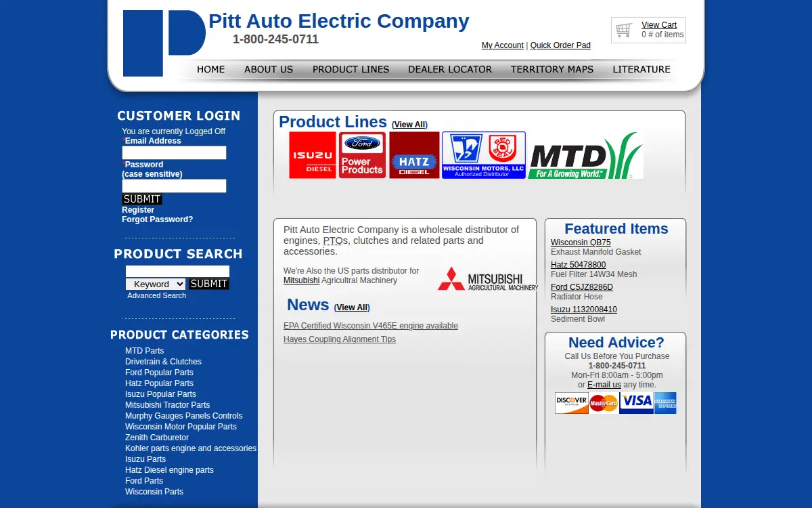
Task: Open TERRITORY MAPS menu item
Action: click(x=552, y=69)
